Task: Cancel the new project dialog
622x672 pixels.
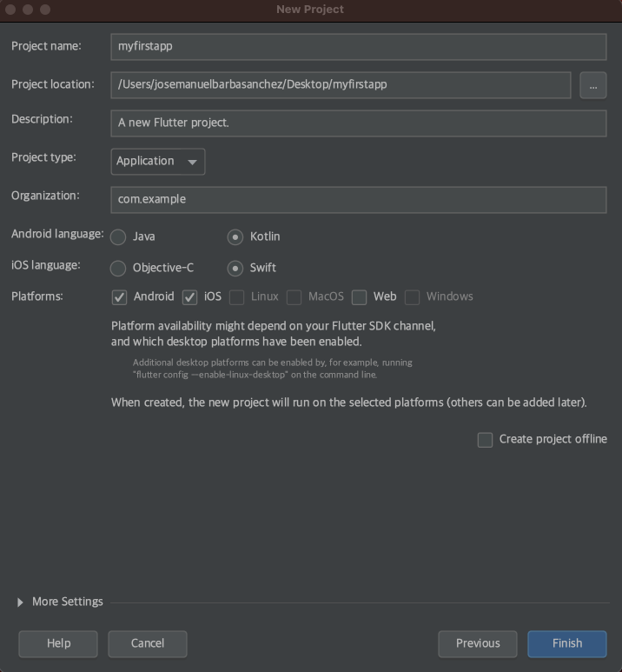Action: tap(148, 643)
